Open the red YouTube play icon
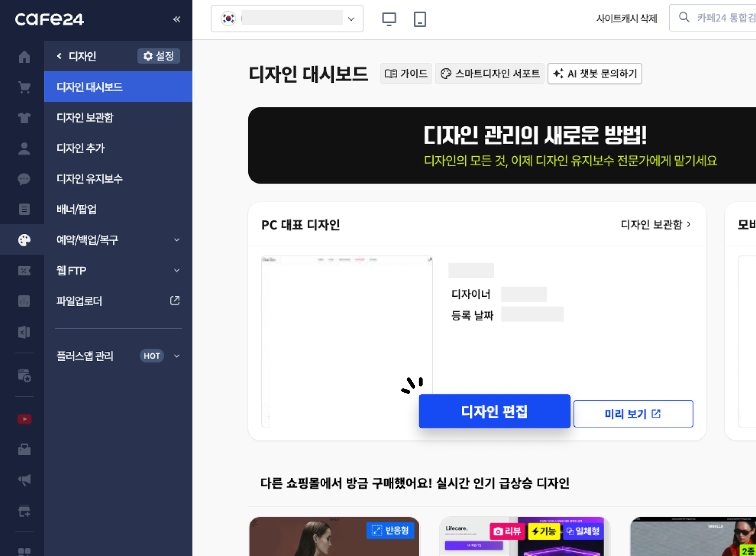The height and width of the screenshot is (556, 756). (x=24, y=419)
